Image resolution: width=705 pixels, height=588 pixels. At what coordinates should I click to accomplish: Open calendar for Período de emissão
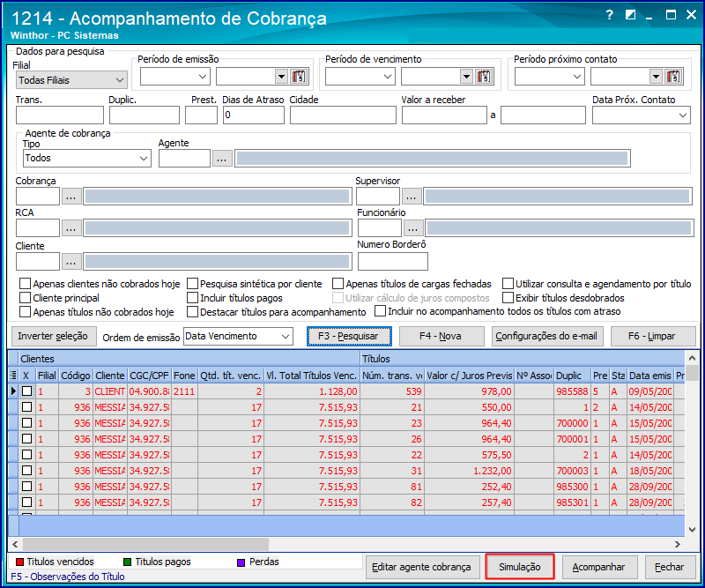[x=299, y=77]
